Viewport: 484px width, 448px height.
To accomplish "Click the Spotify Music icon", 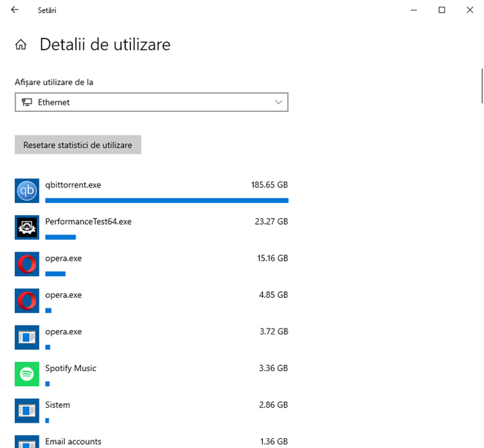I will tap(27, 374).
